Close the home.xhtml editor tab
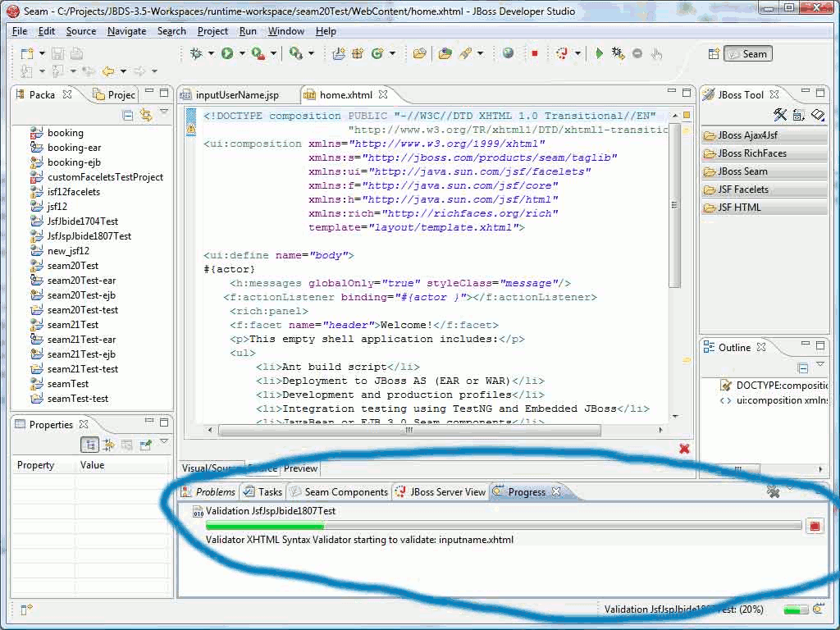 click(x=383, y=94)
